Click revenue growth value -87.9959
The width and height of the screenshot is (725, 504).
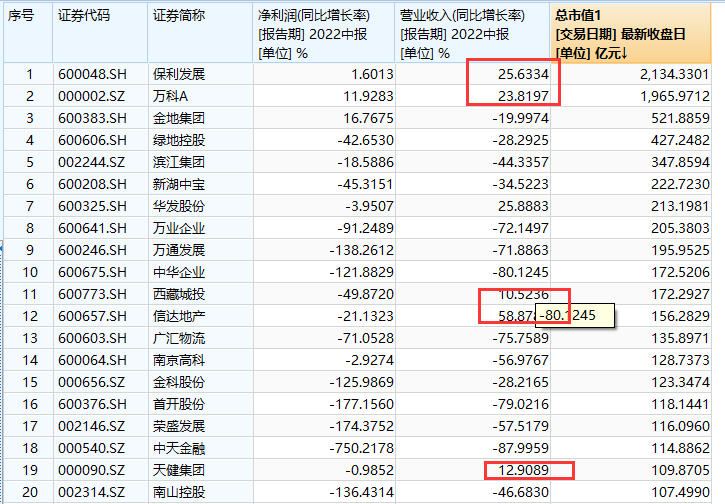pyautogui.click(x=521, y=448)
